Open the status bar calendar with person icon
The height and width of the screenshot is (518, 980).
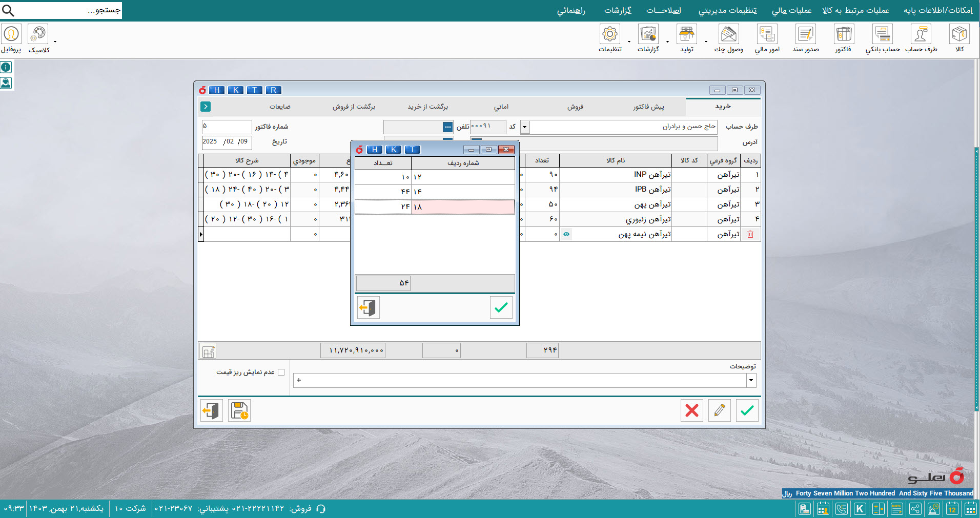tap(823, 509)
